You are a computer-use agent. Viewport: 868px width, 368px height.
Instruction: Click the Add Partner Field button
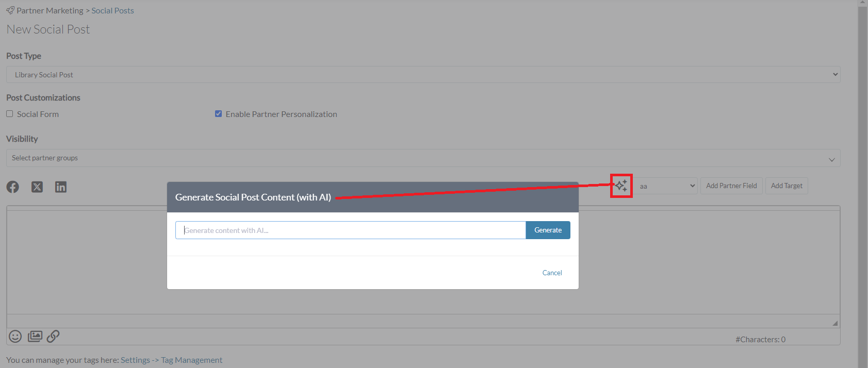731,186
